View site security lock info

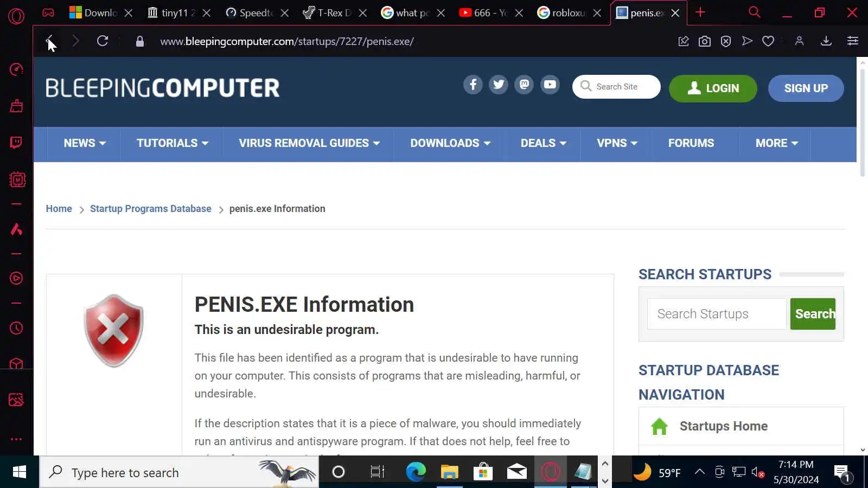tap(140, 41)
